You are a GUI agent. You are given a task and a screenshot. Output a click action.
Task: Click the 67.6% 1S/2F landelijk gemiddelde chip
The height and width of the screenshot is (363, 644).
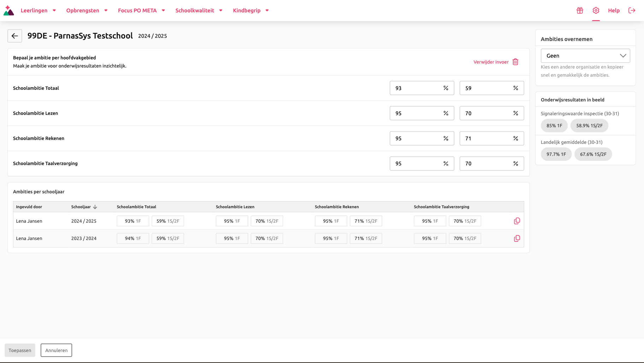593,154
